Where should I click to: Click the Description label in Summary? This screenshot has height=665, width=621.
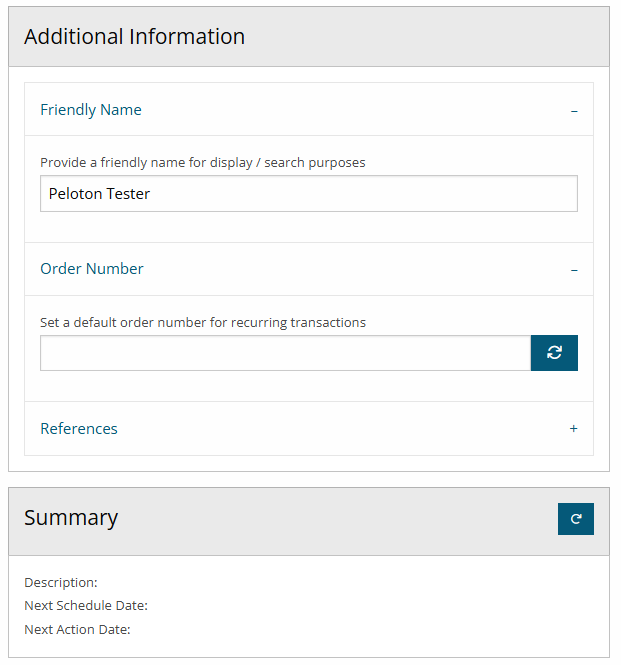pos(61,582)
